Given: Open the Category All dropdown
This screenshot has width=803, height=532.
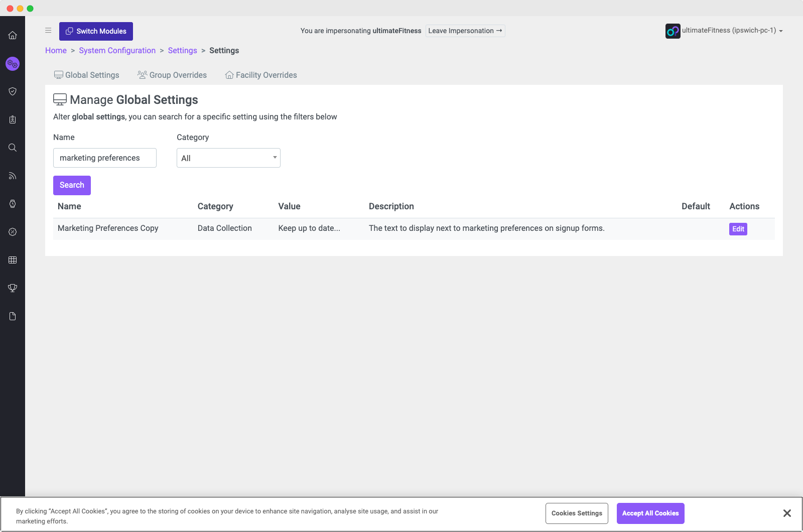Looking at the screenshot, I should coord(228,158).
